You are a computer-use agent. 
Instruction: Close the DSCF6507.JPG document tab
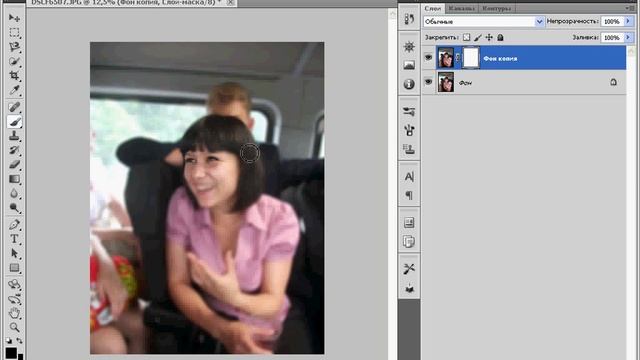(x=231, y=2)
